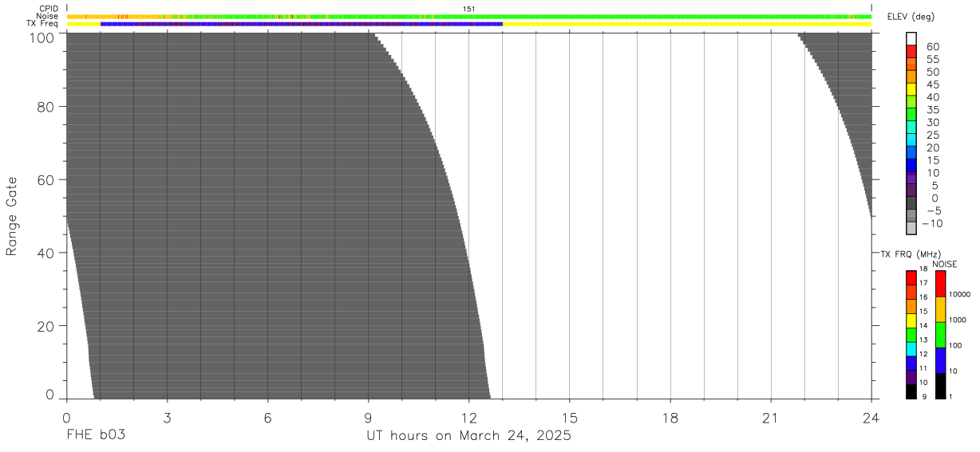Click the 12 tick on UT hours axis
The image size is (980, 452).
pos(468,417)
